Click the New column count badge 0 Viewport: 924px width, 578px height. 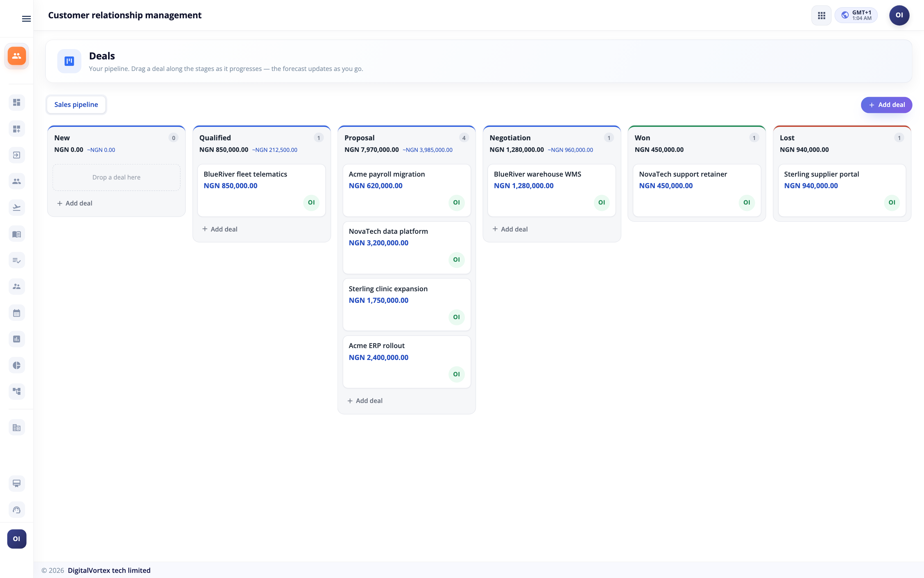coord(173,138)
